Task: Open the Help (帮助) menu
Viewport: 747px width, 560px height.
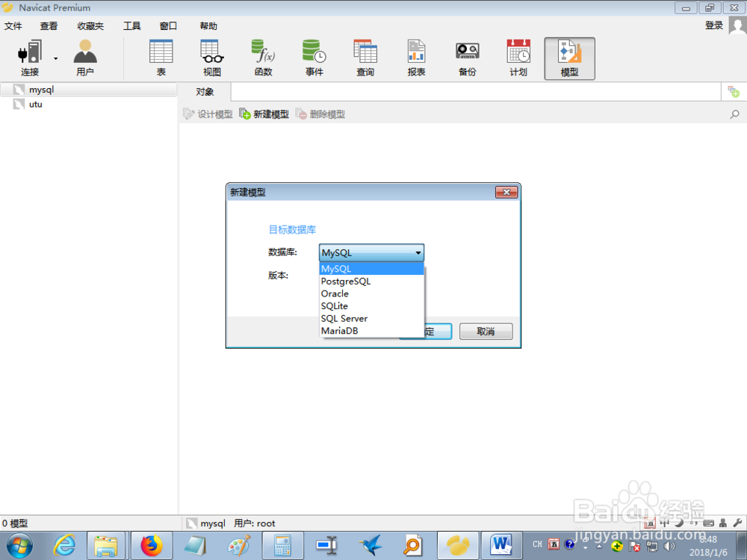Action: (208, 25)
